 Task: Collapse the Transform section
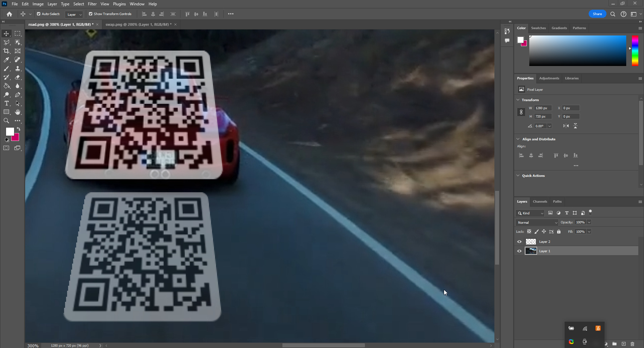(518, 100)
